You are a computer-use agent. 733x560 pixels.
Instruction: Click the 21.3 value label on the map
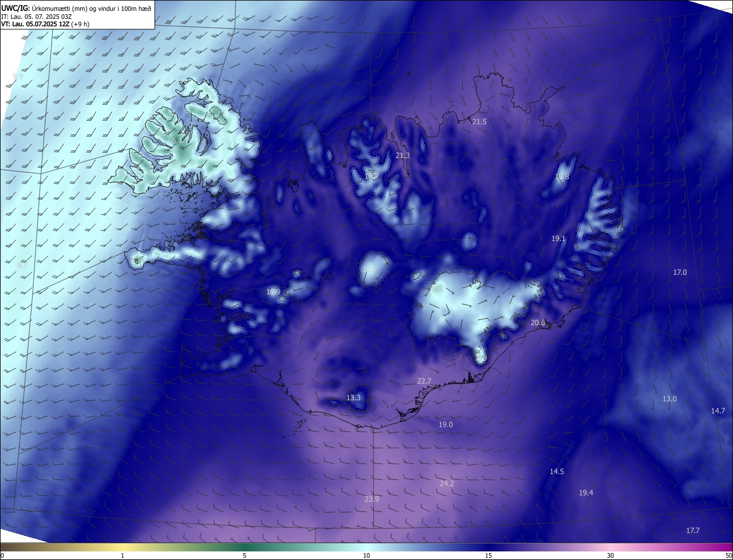[403, 156]
